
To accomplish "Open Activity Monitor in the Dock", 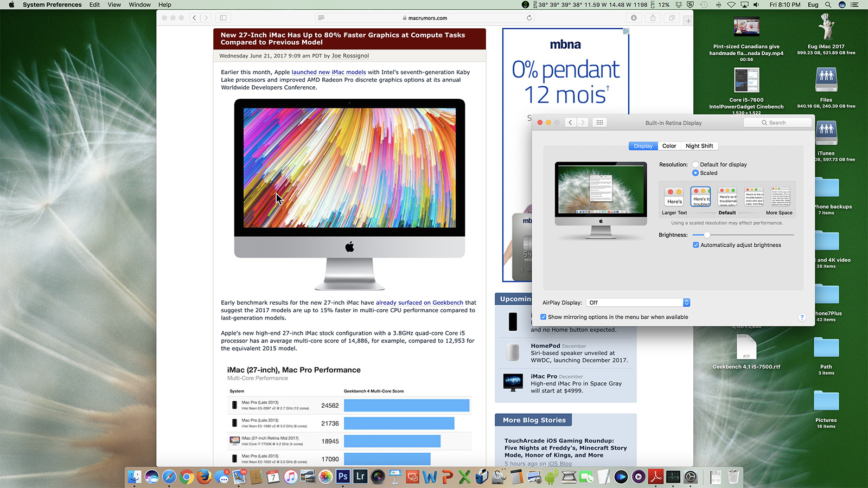I will point(673,477).
